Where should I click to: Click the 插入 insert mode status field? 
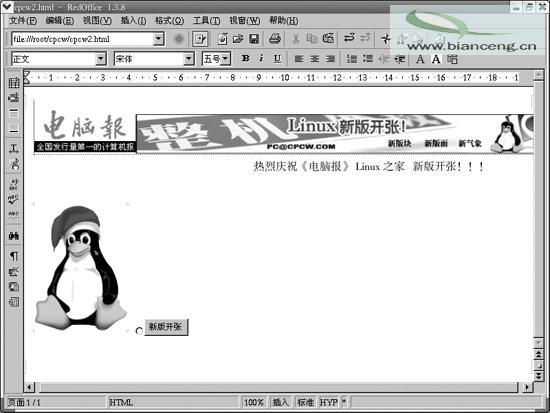[280, 402]
